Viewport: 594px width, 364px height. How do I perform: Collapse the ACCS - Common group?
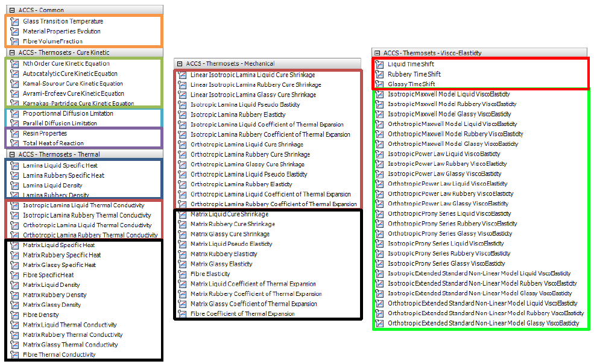12,10
